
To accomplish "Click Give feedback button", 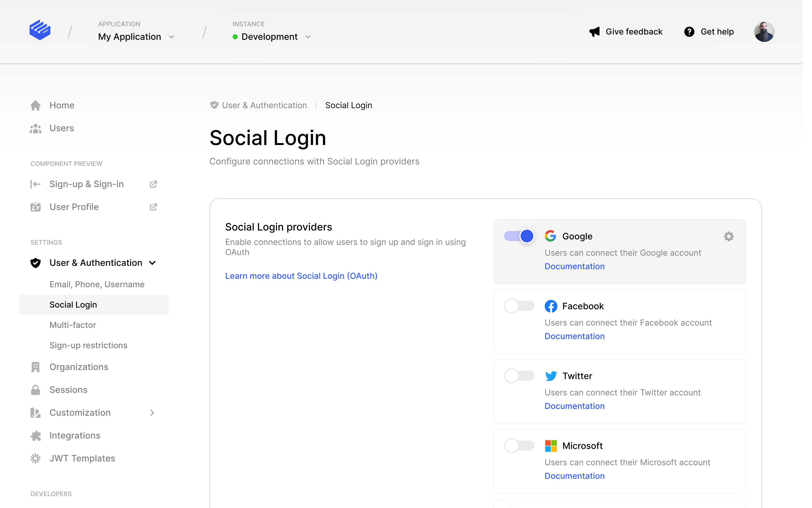I will pos(626,32).
